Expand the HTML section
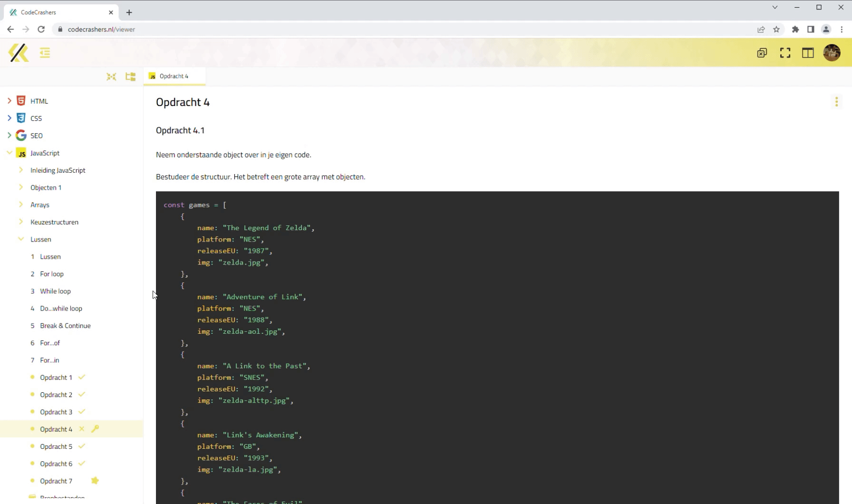Viewport: 852px width, 504px height. (9, 101)
